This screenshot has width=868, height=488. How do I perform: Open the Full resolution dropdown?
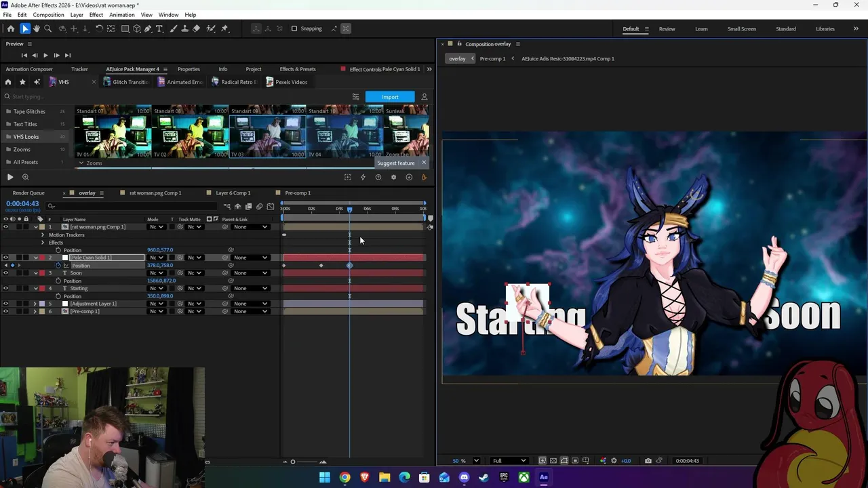509,461
